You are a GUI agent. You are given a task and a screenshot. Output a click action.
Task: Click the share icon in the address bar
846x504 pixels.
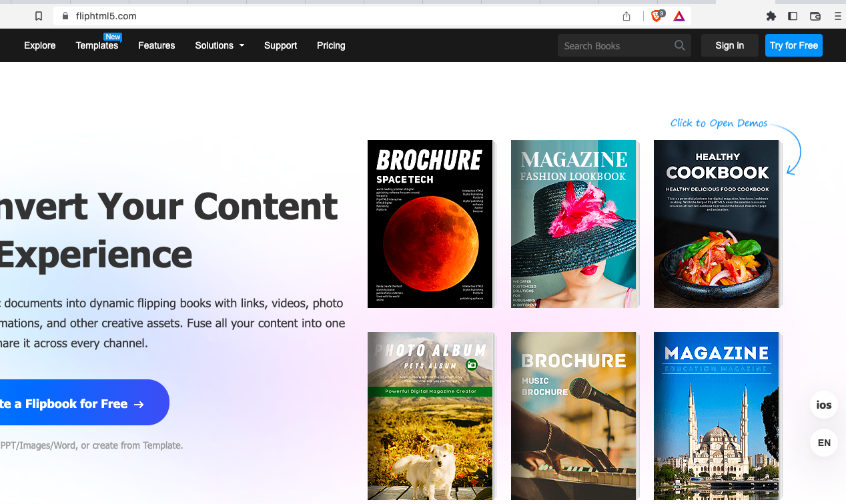(x=626, y=16)
